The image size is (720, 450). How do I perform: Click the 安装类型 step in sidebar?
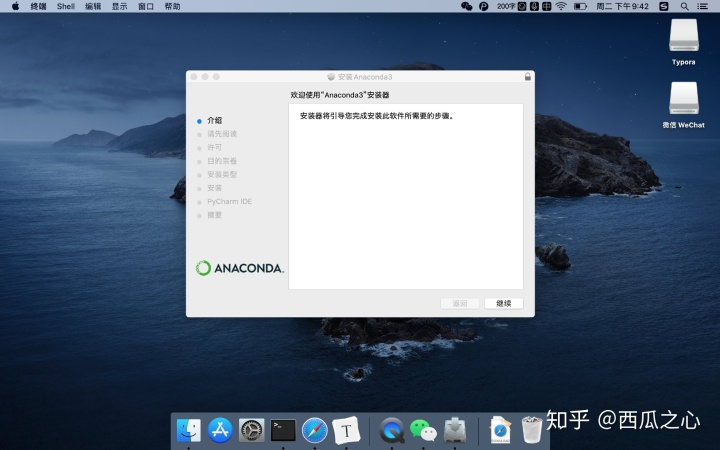222,174
